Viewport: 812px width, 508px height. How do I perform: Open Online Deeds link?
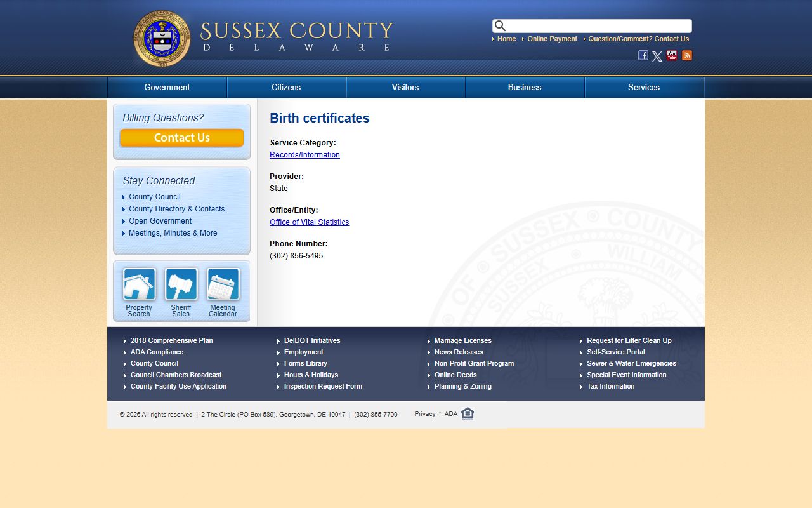point(455,375)
